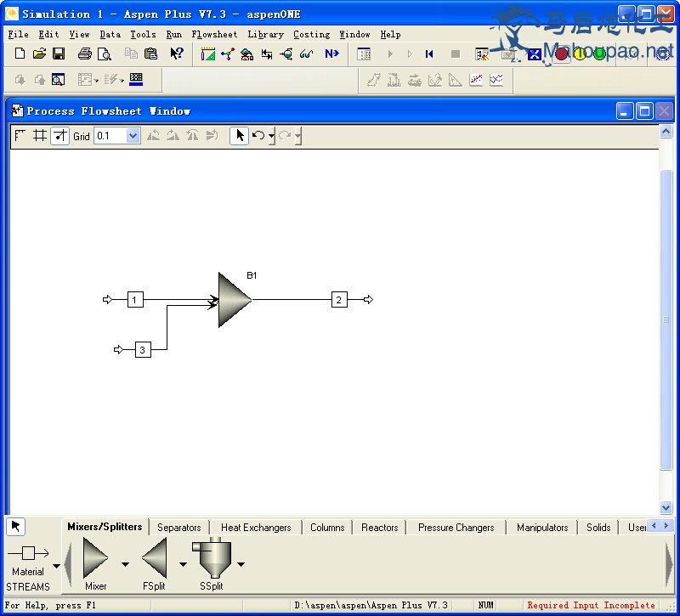Switch to the Manipulators tab
The height and width of the screenshot is (616, 680).
(x=542, y=527)
